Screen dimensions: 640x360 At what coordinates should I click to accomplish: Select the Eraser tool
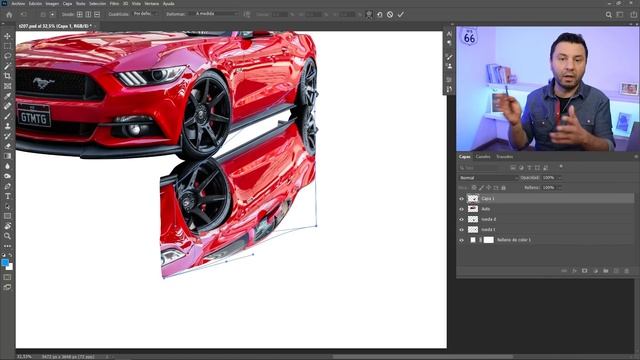pyautogui.click(x=7, y=146)
